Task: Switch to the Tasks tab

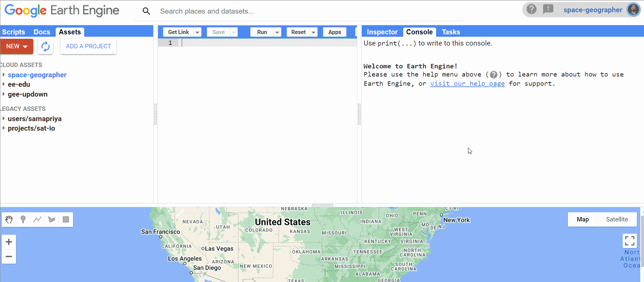Action: [451, 32]
